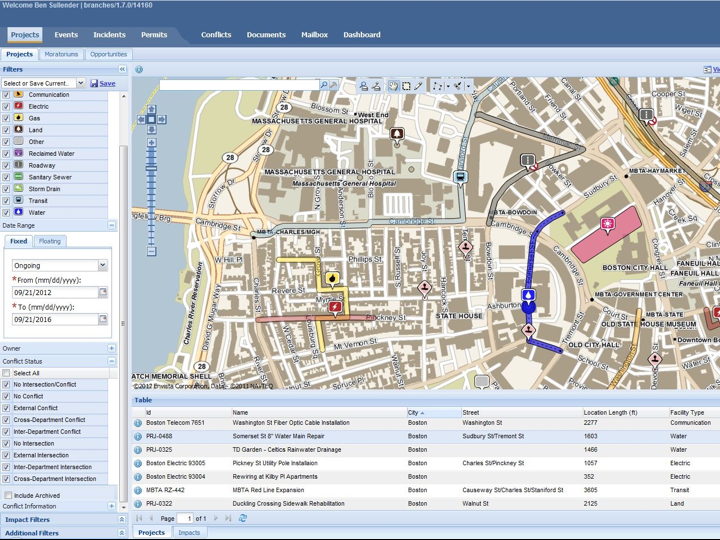The image size is (720, 540).
Task: Collapse the Date Range section
Action: tap(111, 225)
